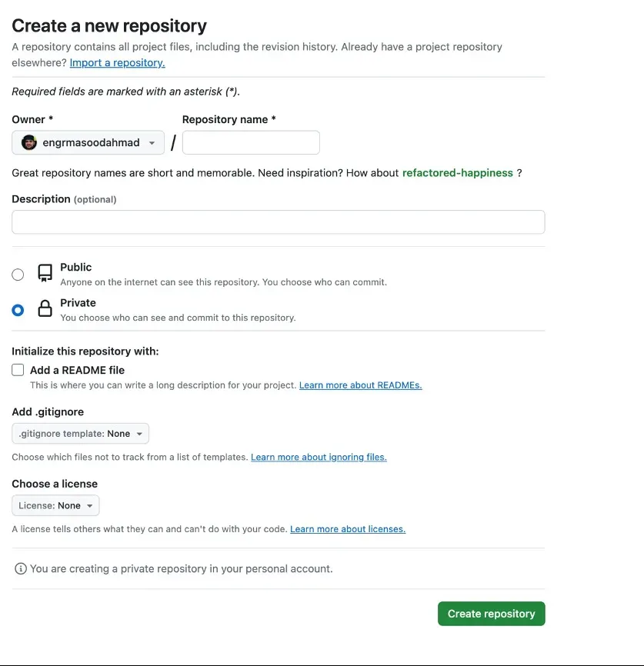This screenshot has width=644, height=666.
Task: Click the License dropdown caret arrow
Action: pyautogui.click(x=90, y=506)
